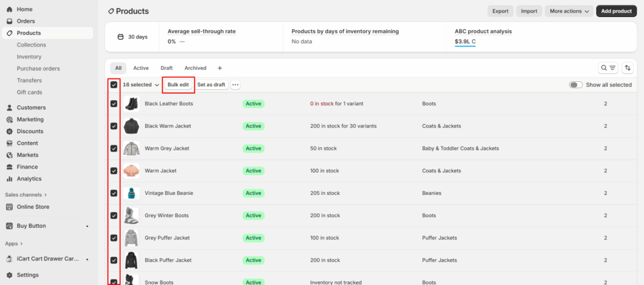This screenshot has width=644, height=285.
Task: Expand the 16 selected dropdown
Action: tap(141, 85)
